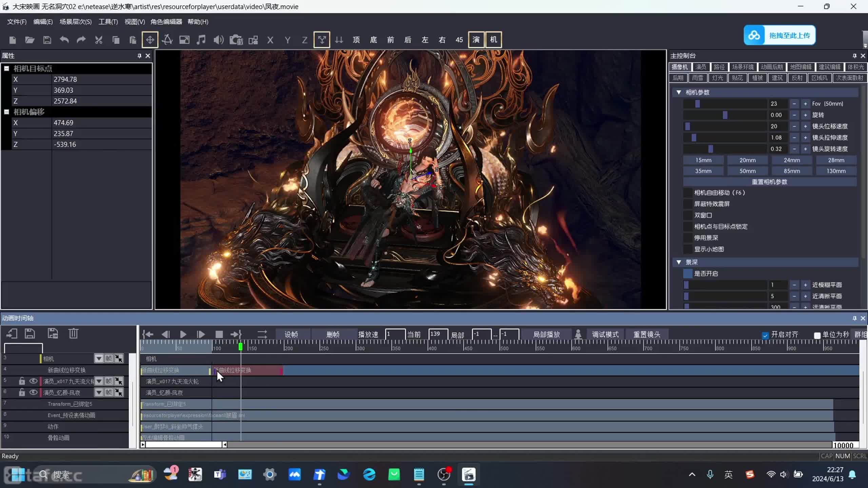Enable 屏蔽特效震屏 checkbox
Viewport: 868px width, 488px height.
(x=687, y=204)
